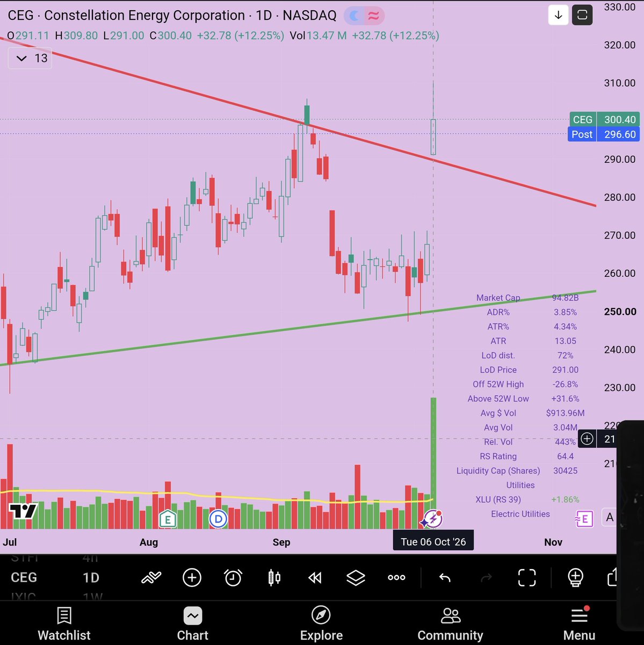Select the Tue 06 Oct '26 date label
This screenshot has height=645, width=644.
[433, 541]
